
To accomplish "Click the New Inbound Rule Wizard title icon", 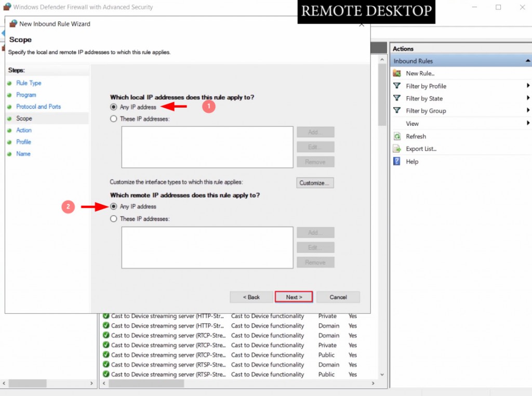I will (x=13, y=24).
